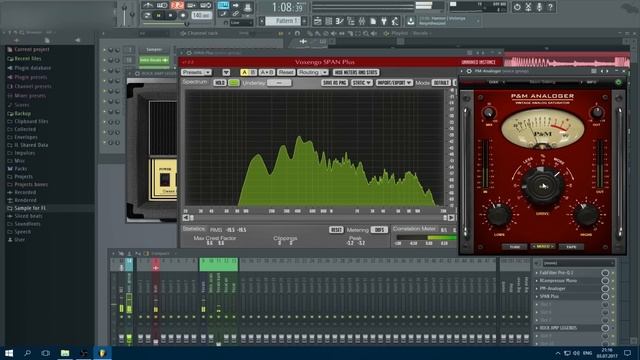Expand the Rock Amp Legends slot arrow
Screen dimensions: 640x360
537,328
